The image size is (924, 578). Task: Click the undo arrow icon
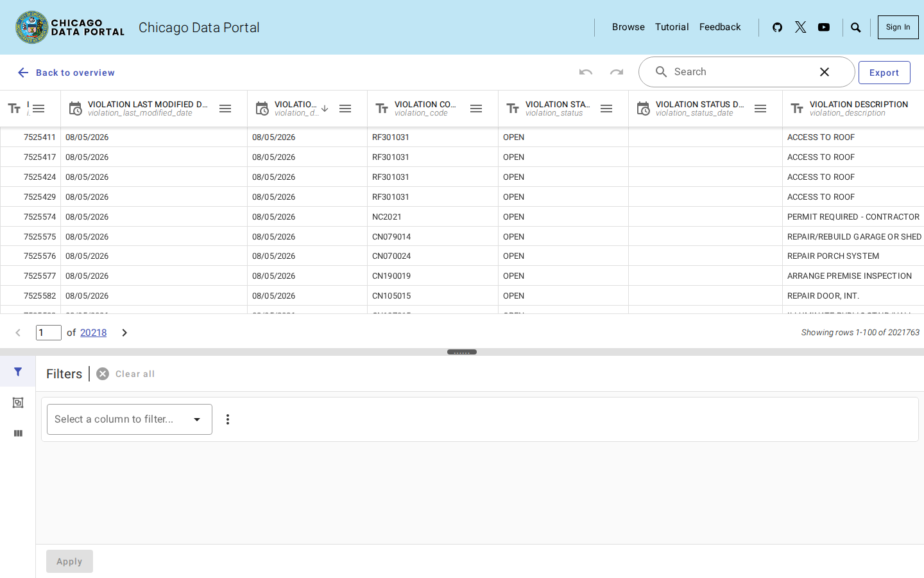click(585, 72)
